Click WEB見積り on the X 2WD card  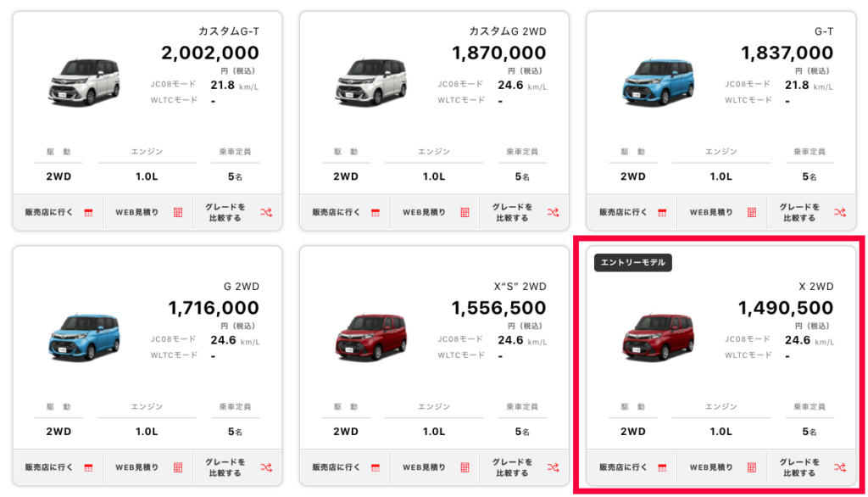click(x=712, y=466)
